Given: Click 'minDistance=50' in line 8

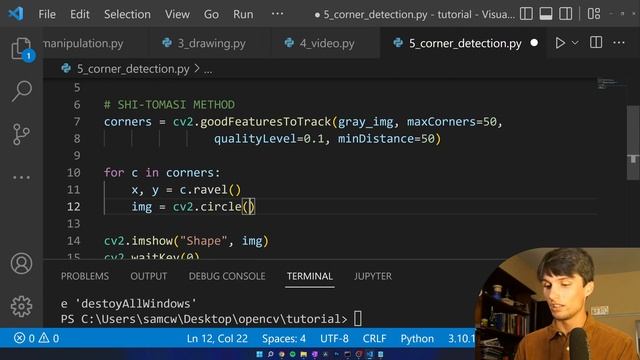Looking at the screenshot, I should [386, 139].
